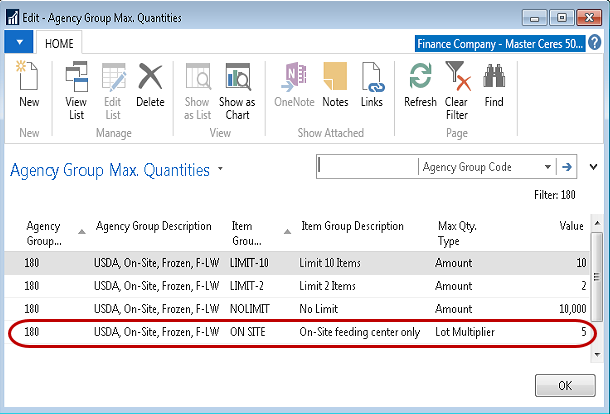
Task: Click the filter search input box
Action: [x=366, y=168]
